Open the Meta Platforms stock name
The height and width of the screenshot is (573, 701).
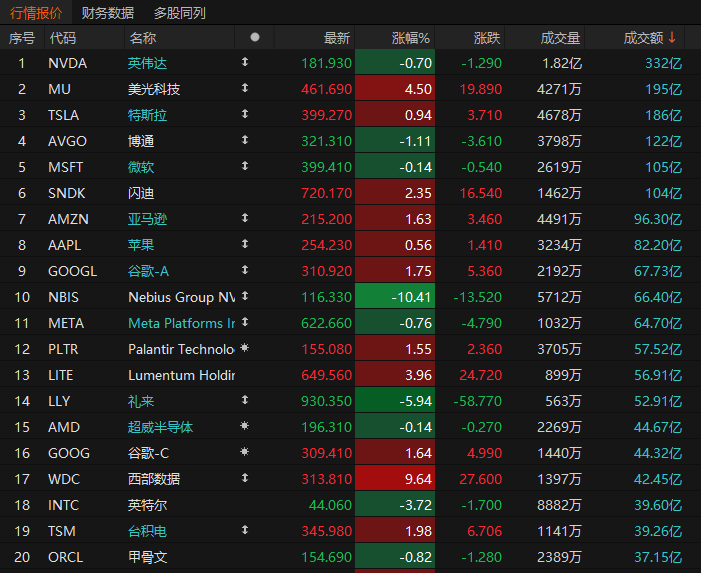point(181,323)
